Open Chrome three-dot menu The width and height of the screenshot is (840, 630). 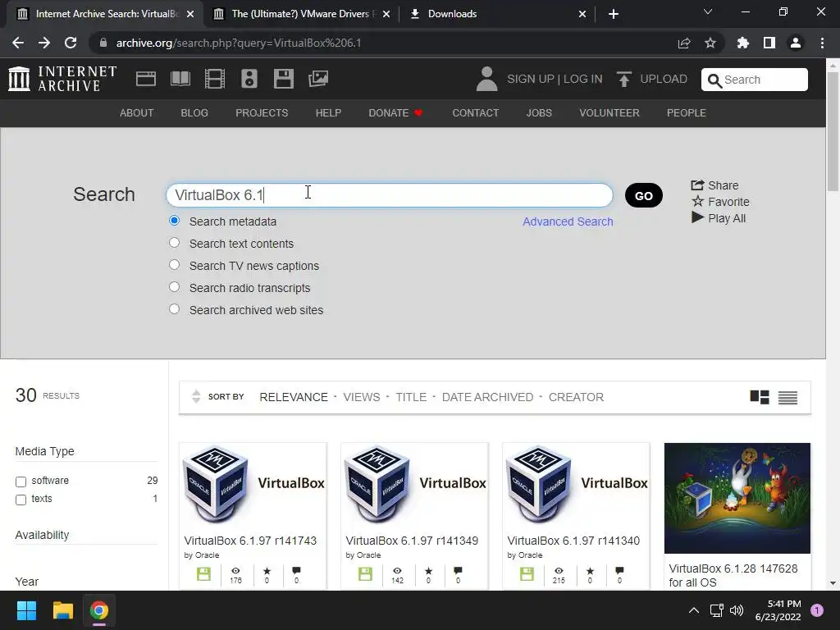[x=822, y=43]
